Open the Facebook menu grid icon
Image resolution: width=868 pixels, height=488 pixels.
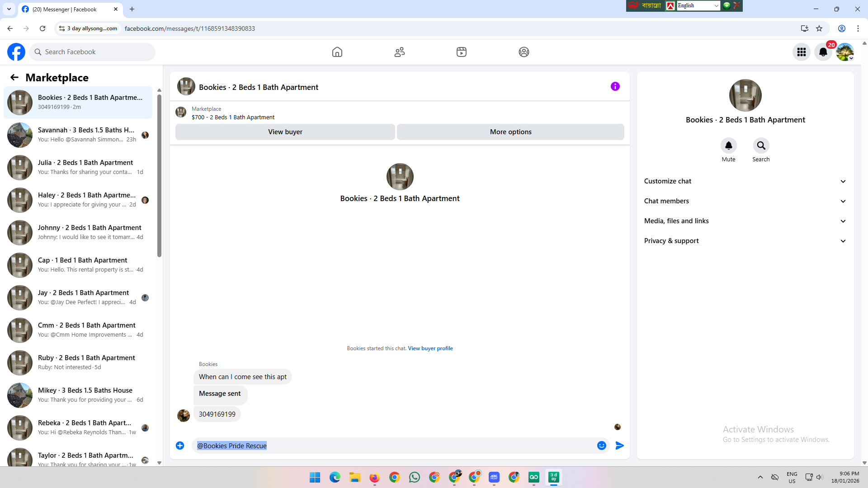(x=801, y=52)
